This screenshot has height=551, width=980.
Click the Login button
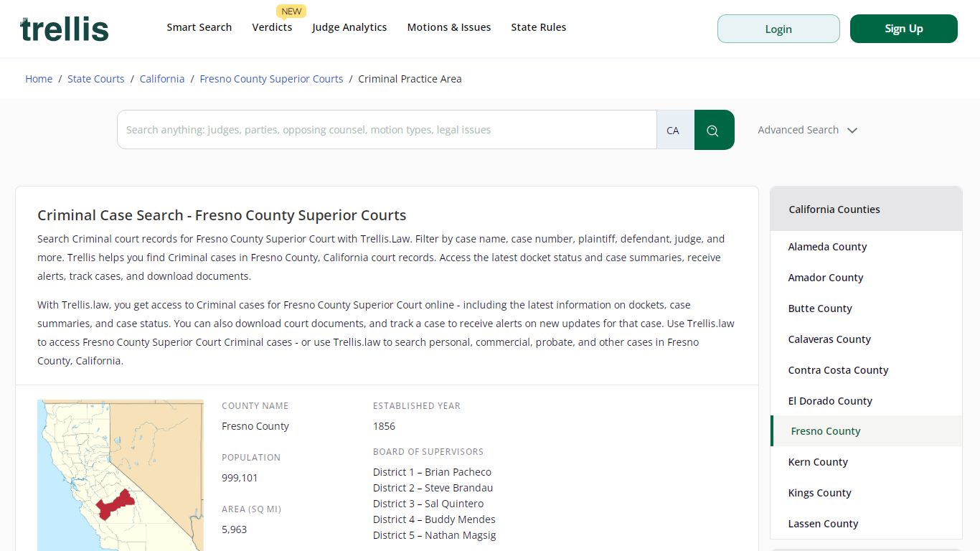click(x=778, y=29)
